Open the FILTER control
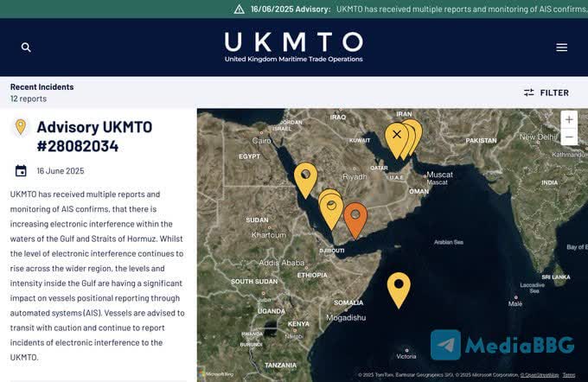Screen dimensions: 588x382 (546, 92)
